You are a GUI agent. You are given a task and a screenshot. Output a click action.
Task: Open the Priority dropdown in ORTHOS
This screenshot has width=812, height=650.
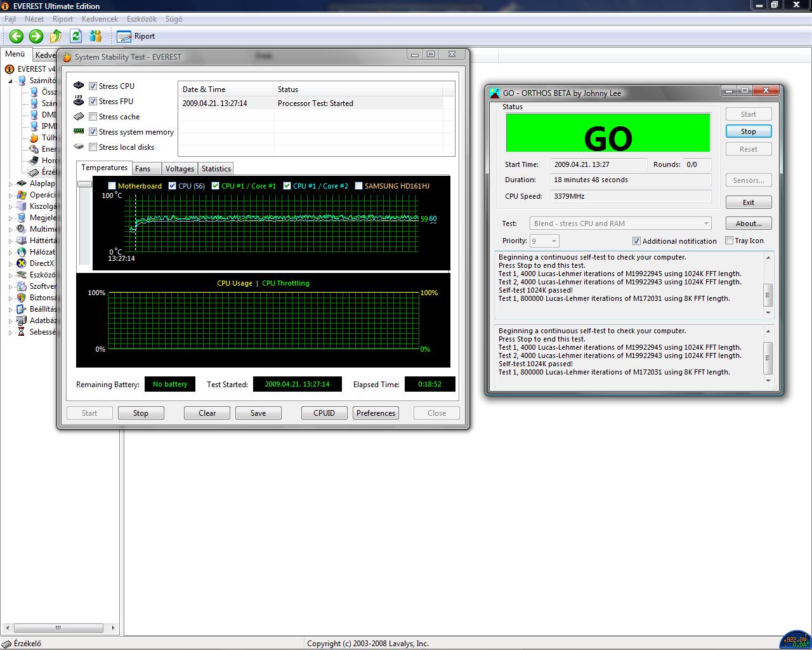544,241
